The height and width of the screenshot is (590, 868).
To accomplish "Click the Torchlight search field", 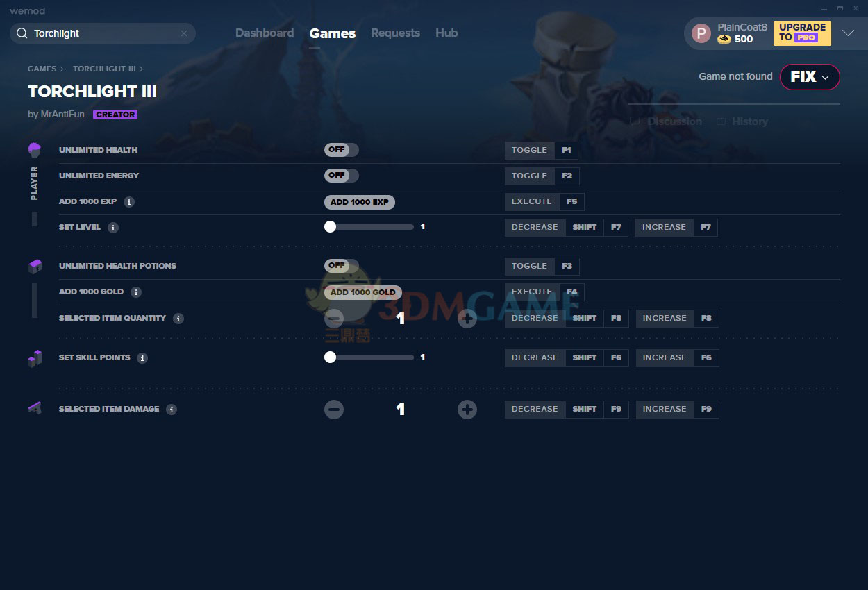I will pyautogui.click(x=103, y=33).
